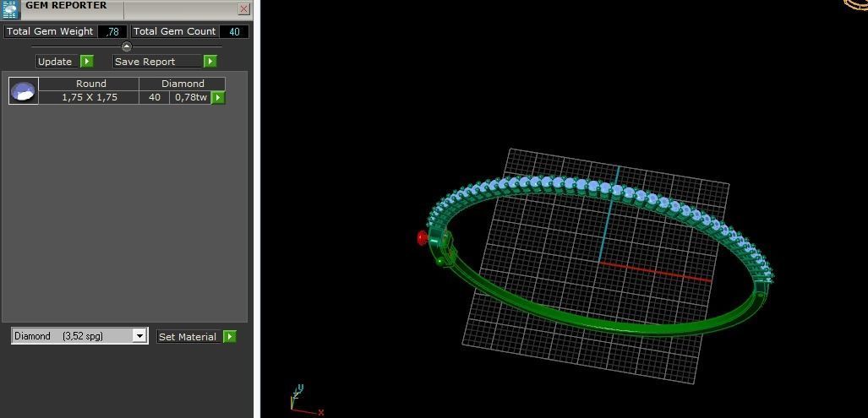This screenshot has width=868, height=418.
Task: Click the 0,78tw weight cell
Action: click(191, 97)
